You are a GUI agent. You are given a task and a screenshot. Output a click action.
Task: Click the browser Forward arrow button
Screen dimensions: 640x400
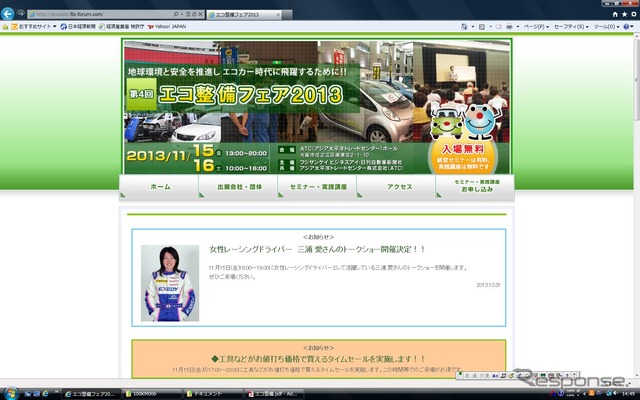20,13
